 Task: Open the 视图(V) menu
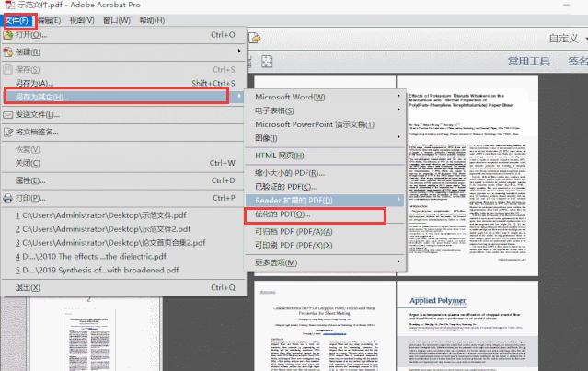(x=82, y=20)
